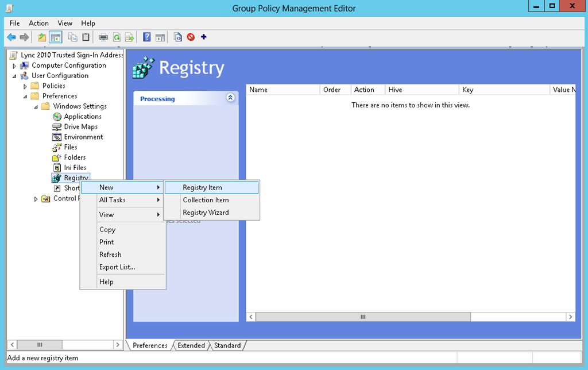
Task: Expand the Policies folder node
Action: 25,86
